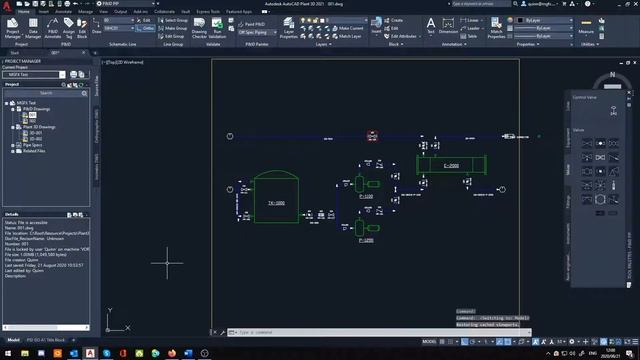Viewport: 640px width, 360px height.
Task: Click the Edit Block icon
Action: 82,27
